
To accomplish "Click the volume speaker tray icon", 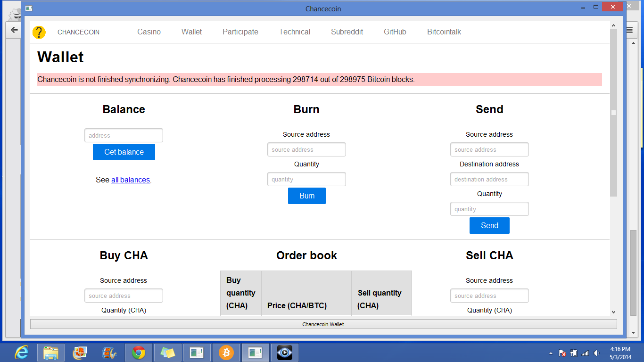I will (x=597, y=353).
